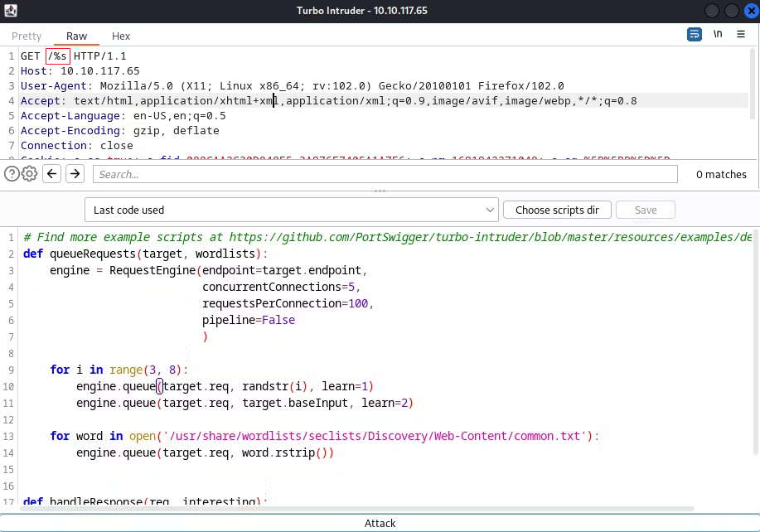Click the request editor vertical scrollbar
The image size is (760, 532).
pos(753,84)
